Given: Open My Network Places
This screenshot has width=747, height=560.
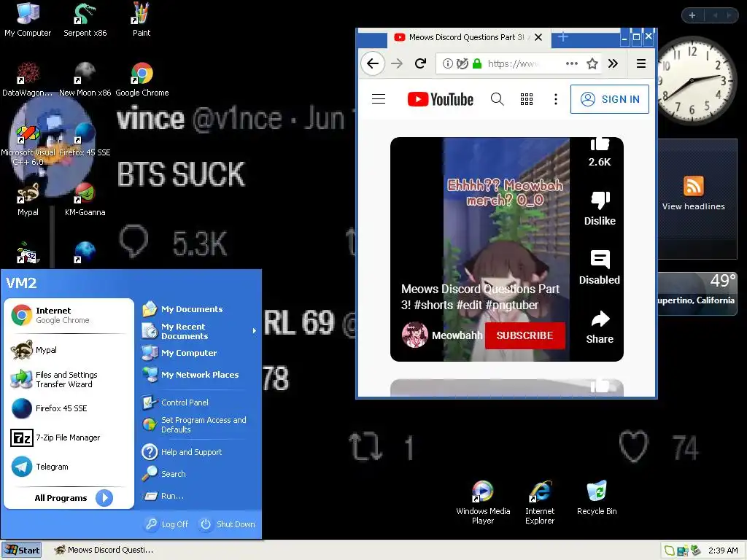Looking at the screenshot, I should tap(199, 375).
